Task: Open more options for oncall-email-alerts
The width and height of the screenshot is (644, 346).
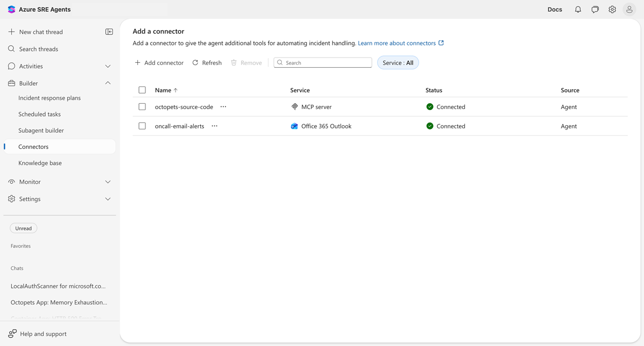Action: (215, 126)
